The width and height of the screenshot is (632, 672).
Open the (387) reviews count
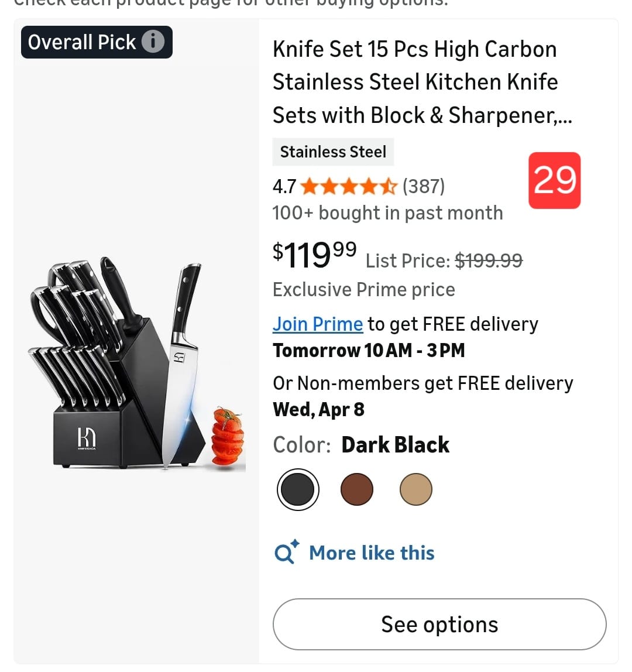tap(424, 187)
